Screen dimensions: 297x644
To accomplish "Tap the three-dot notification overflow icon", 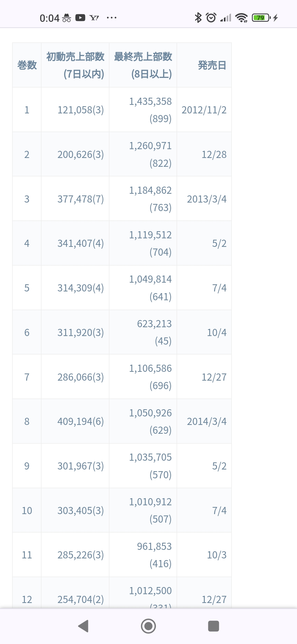I will click(x=111, y=18).
